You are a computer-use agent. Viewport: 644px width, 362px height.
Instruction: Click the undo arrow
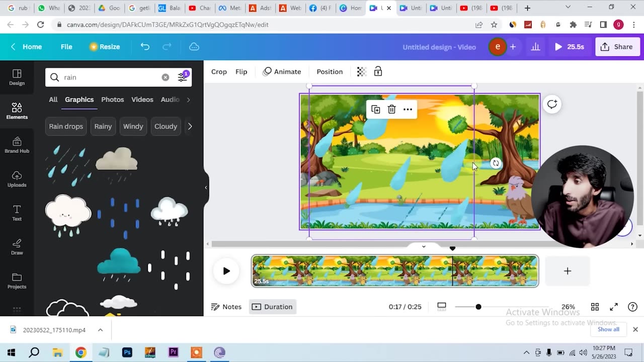point(145,47)
